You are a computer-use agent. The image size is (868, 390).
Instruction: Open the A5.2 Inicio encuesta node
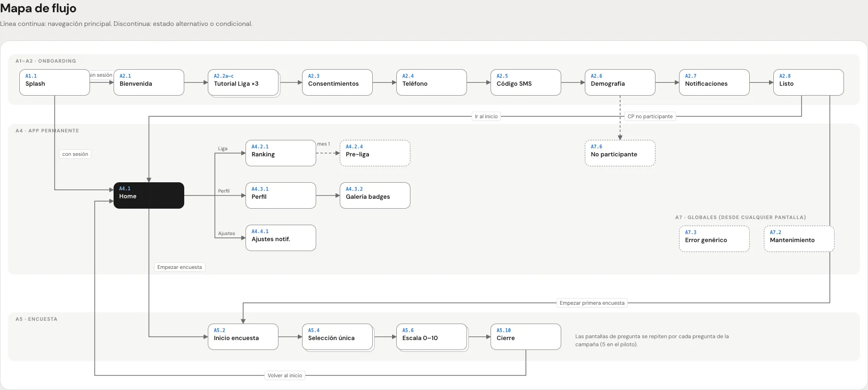(x=243, y=337)
